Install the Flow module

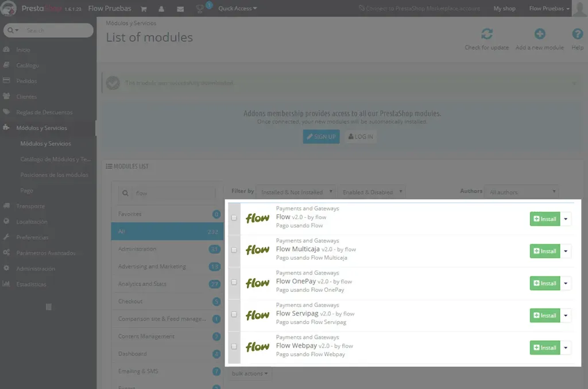[x=545, y=219]
